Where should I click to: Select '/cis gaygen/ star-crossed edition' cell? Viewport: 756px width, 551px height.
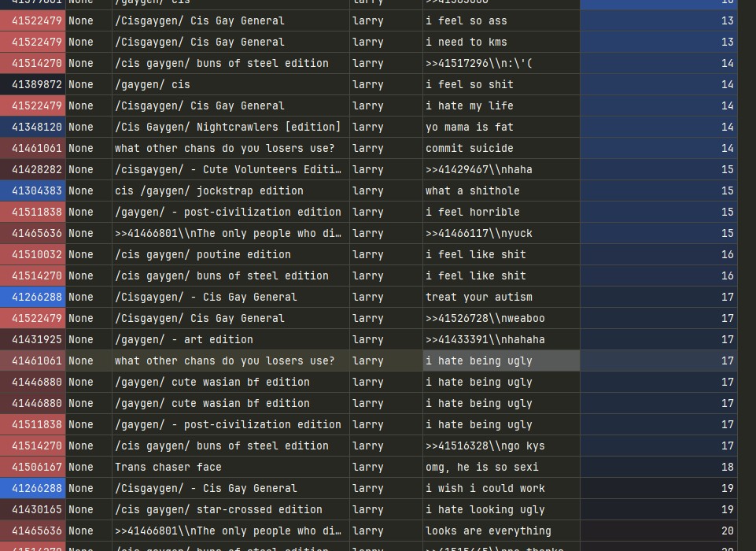click(x=230, y=509)
